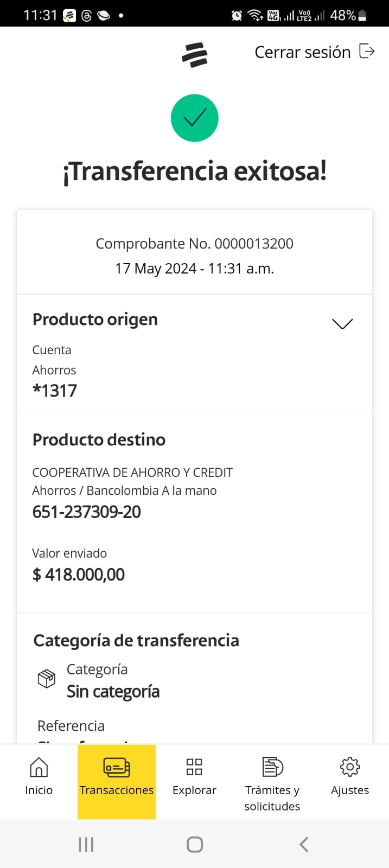This screenshot has width=389, height=868.
Task: Select the Comprobante No. 0000013200 text
Action: 194,244
